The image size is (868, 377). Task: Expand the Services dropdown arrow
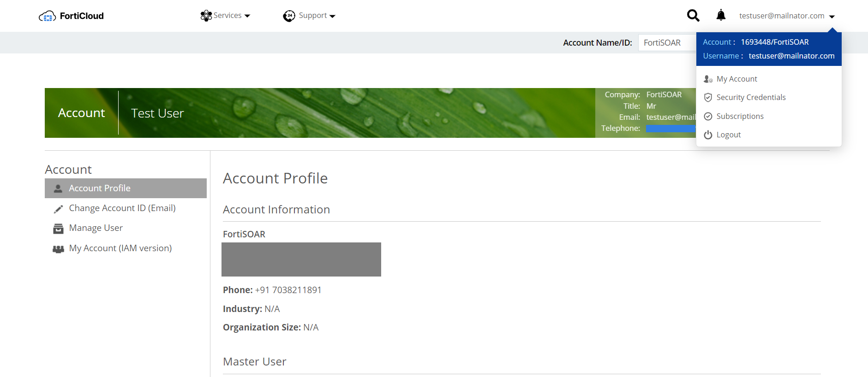point(247,16)
